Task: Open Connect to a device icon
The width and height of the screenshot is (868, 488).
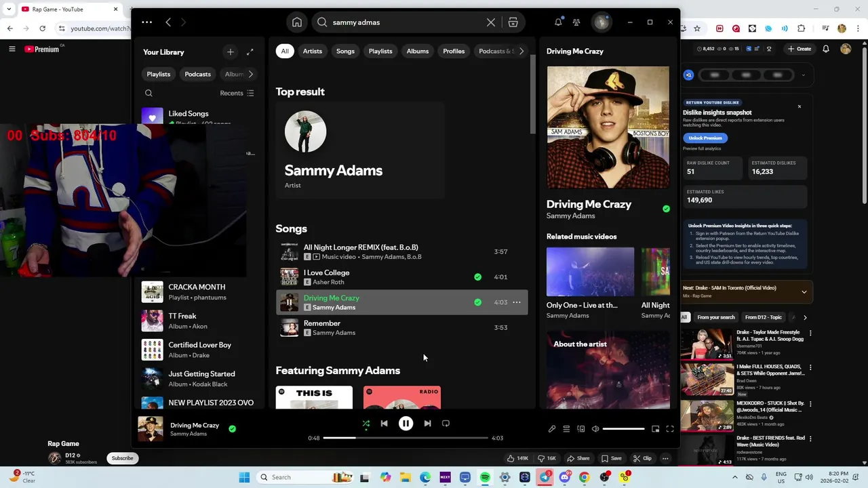Action: coord(581,429)
